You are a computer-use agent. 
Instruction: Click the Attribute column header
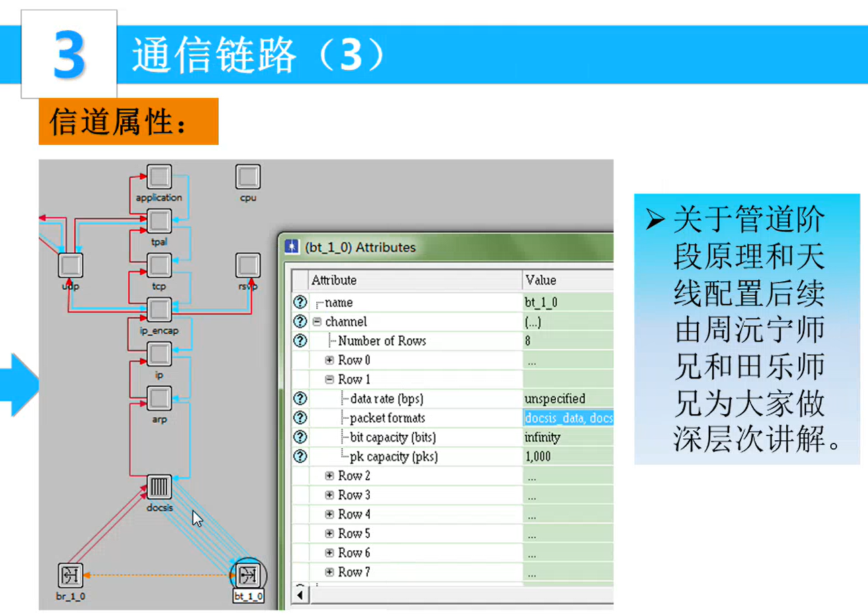[414, 280]
